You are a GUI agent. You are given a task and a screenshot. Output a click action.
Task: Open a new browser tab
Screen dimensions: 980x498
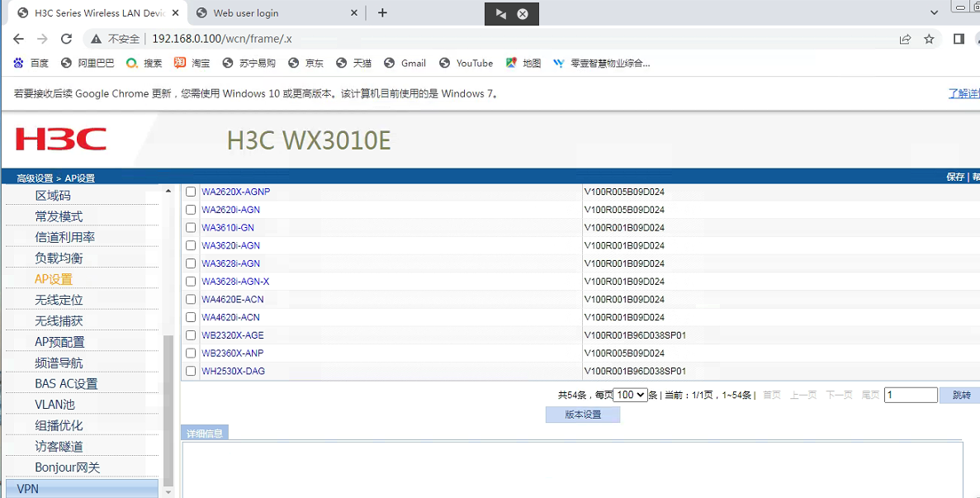point(382,12)
